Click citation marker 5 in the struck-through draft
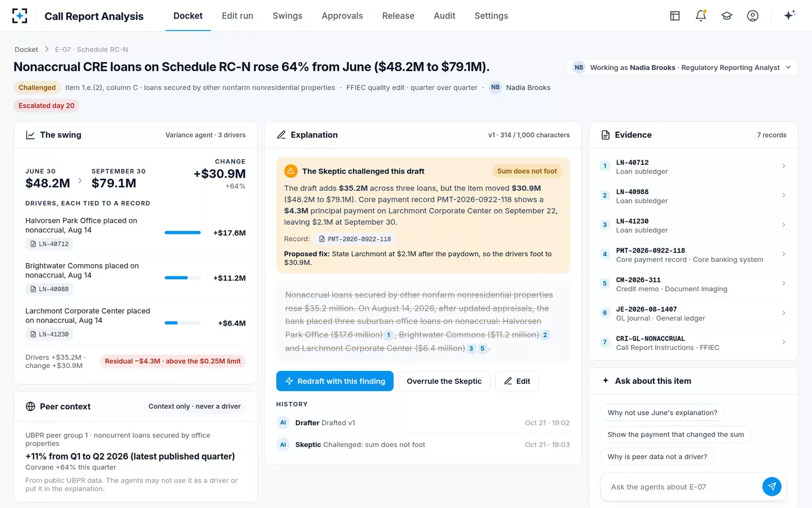 [482, 348]
